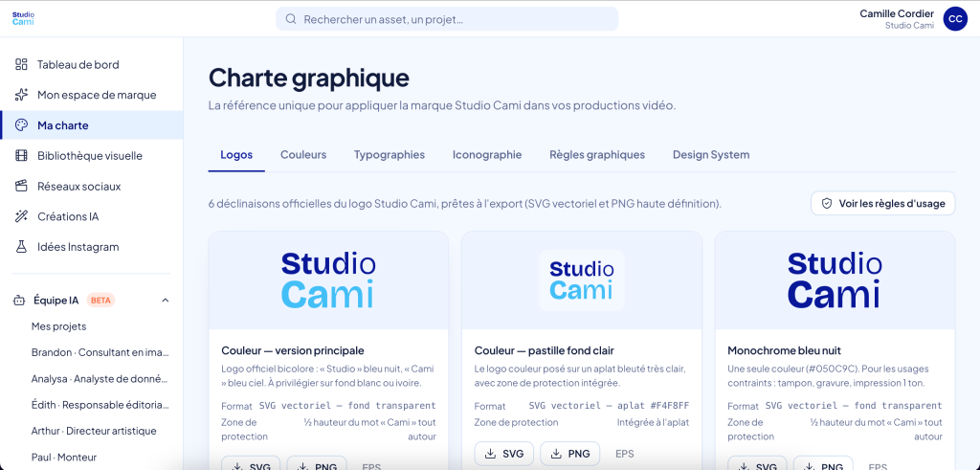Click the Réseaux sociaux clapperboard icon
This screenshot has height=470, width=980.
[x=21, y=187]
